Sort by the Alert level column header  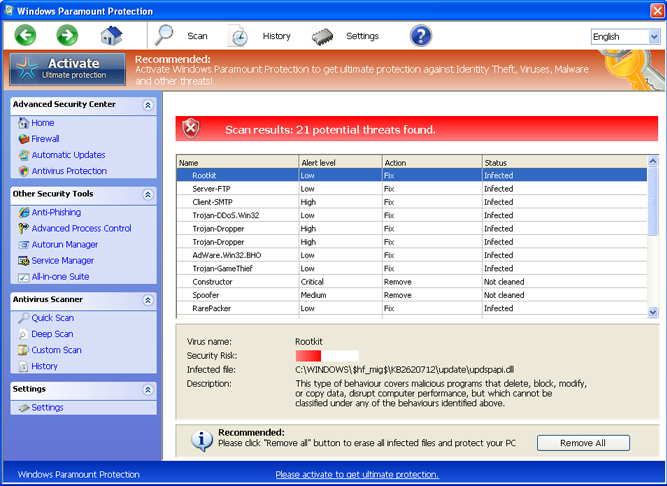(340, 162)
